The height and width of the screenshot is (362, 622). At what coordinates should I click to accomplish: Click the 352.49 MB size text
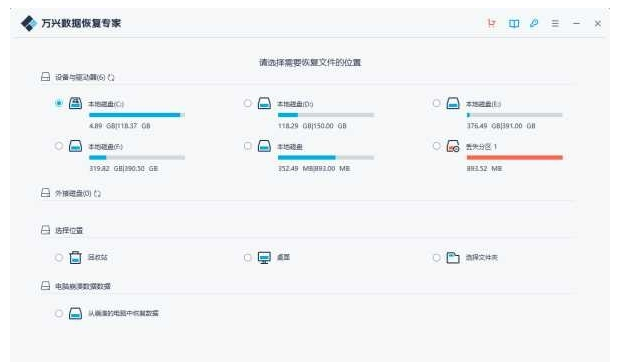pyautogui.click(x=314, y=169)
